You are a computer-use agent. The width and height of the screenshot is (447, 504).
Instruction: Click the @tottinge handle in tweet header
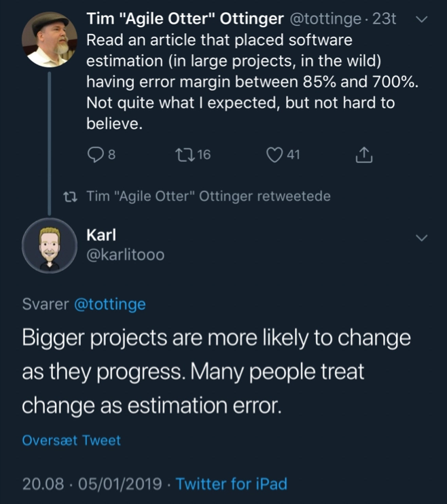pyautogui.click(x=325, y=19)
